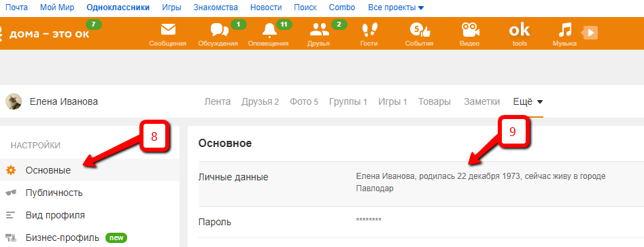
Task: Switch to Игры 1 profile tab
Action: click(392, 102)
